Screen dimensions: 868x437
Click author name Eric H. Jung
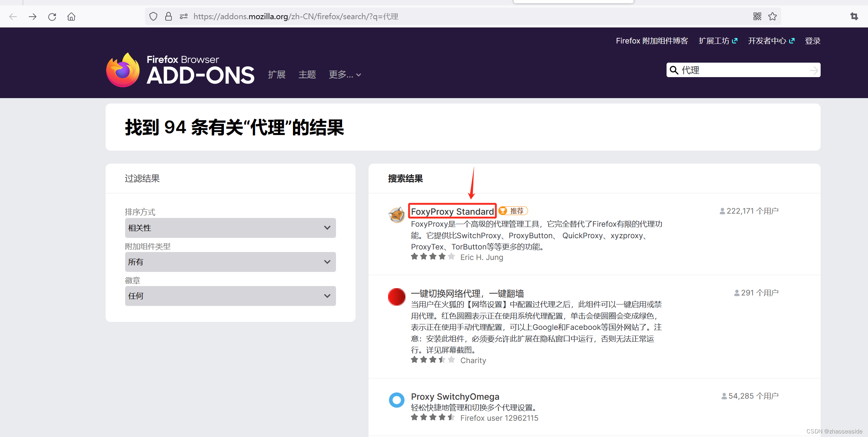482,257
